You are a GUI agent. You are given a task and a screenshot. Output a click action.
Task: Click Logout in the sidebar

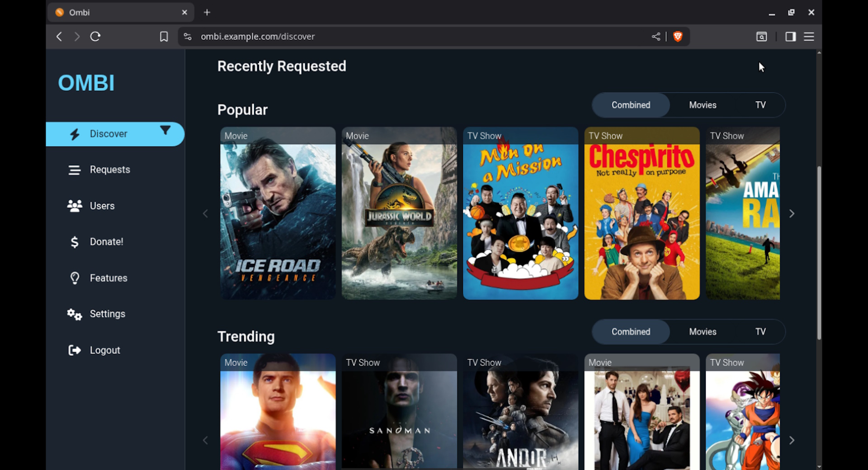(x=104, y=350)
